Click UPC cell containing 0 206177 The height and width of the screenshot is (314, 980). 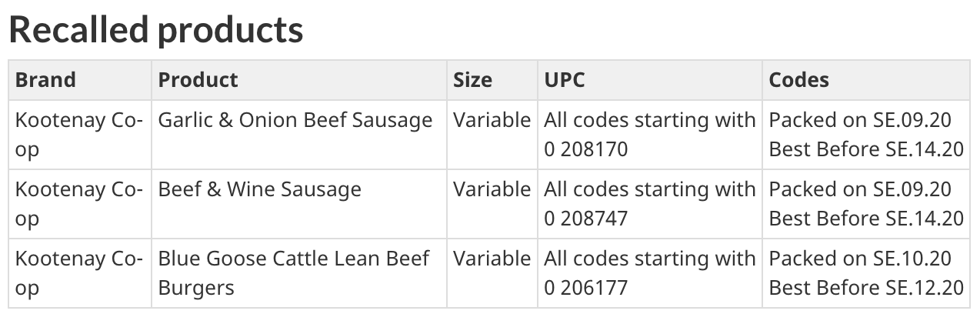(x=650, y=273)
